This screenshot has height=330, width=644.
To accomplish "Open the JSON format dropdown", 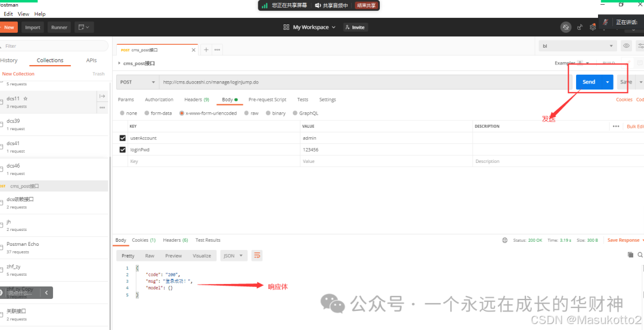I will (x=234, y=255).
